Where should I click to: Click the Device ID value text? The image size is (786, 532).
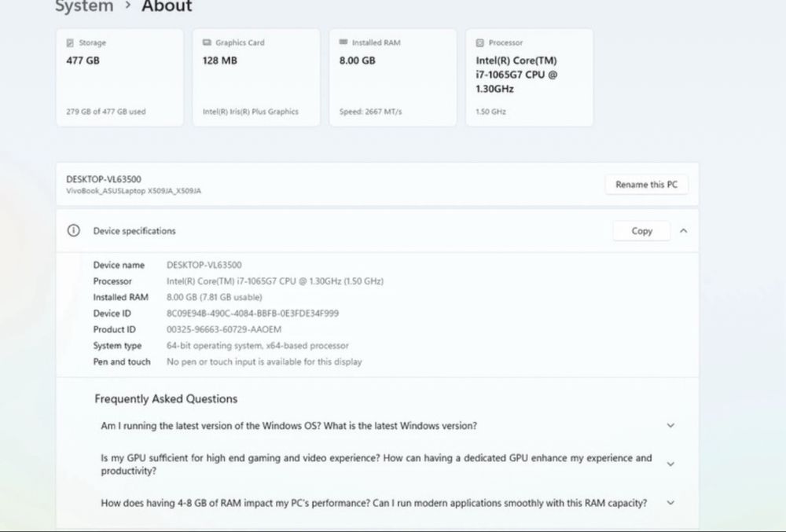click(252, 314)
